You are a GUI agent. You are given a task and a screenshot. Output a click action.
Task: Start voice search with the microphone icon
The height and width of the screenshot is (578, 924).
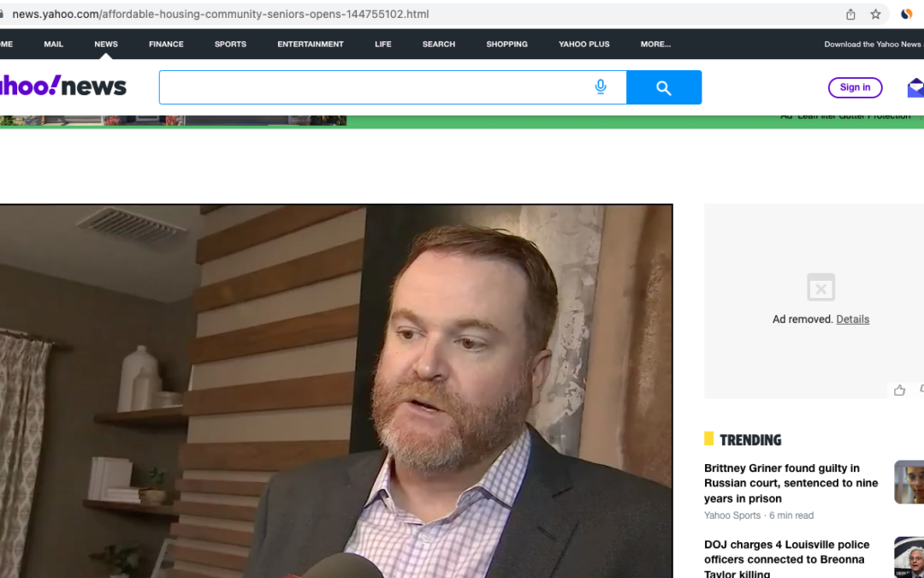601,87
